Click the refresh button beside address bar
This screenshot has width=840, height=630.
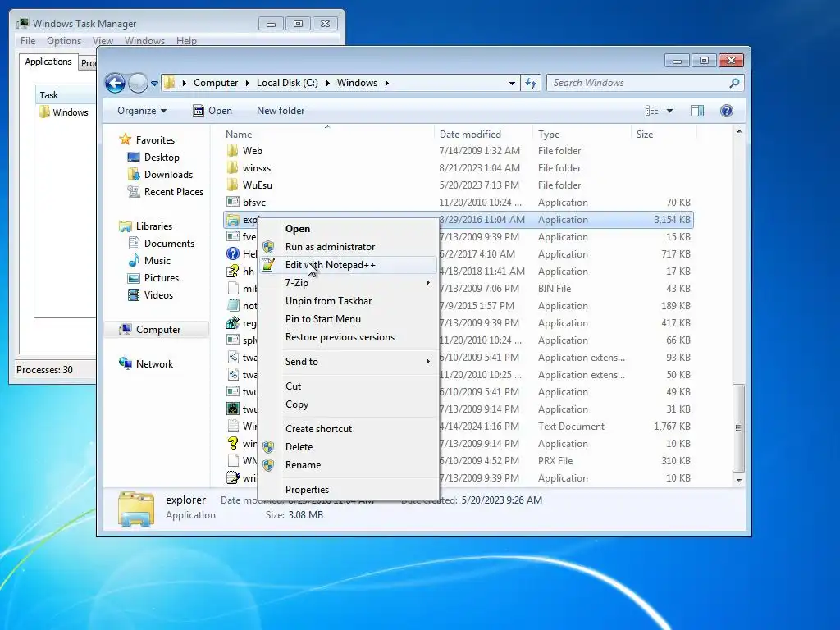click(x=531, y=83)
